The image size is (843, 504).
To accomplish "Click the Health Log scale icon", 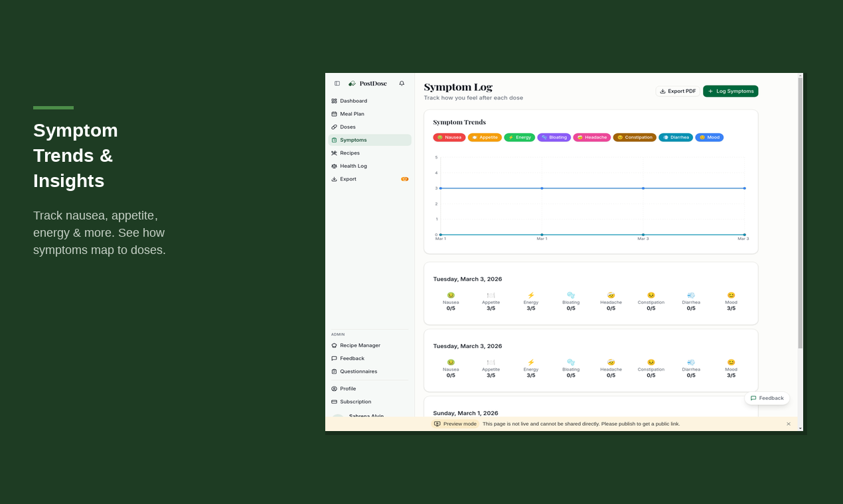I will (334, 166).
